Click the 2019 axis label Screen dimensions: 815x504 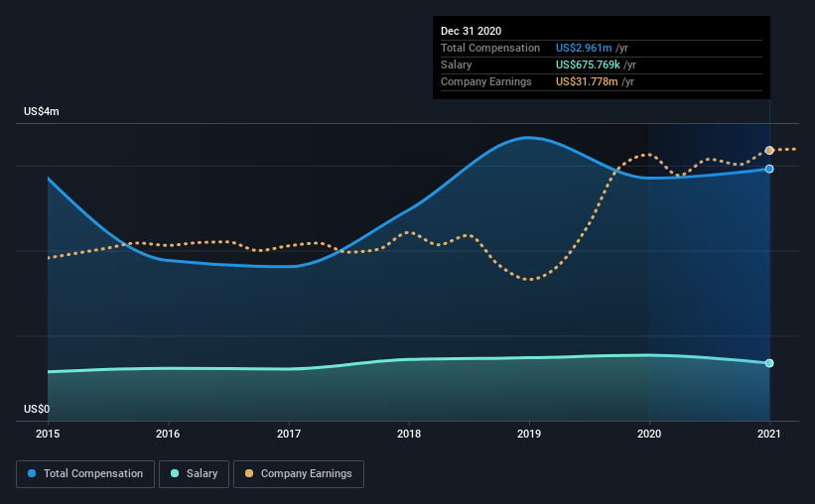(529, 434)
